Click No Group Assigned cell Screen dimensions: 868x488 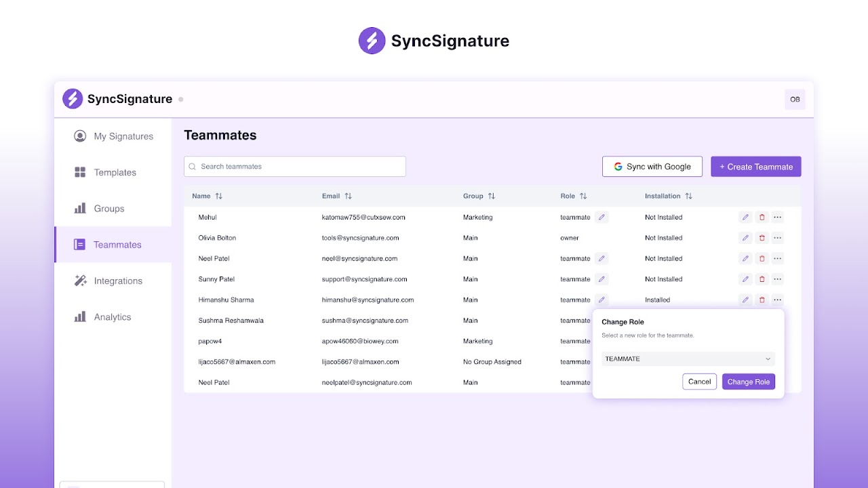(x=492, y=362)
